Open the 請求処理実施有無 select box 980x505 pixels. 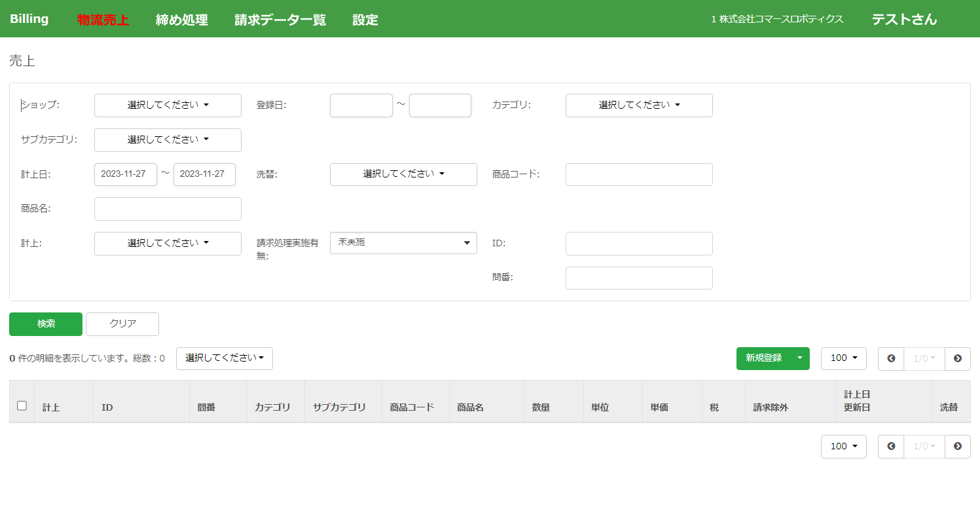(x=403, y=243)
